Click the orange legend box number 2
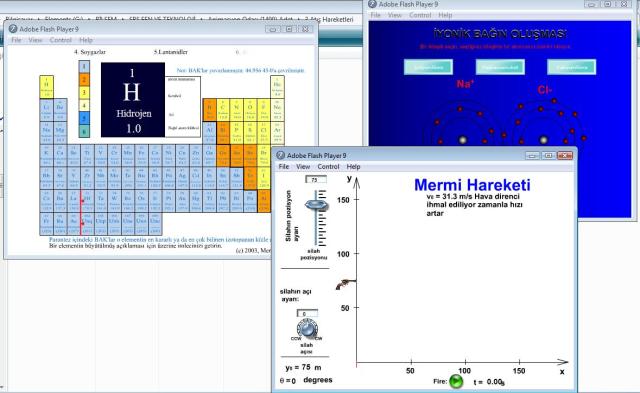The height and width of the screenshot is (393, 640). (84, 79)
